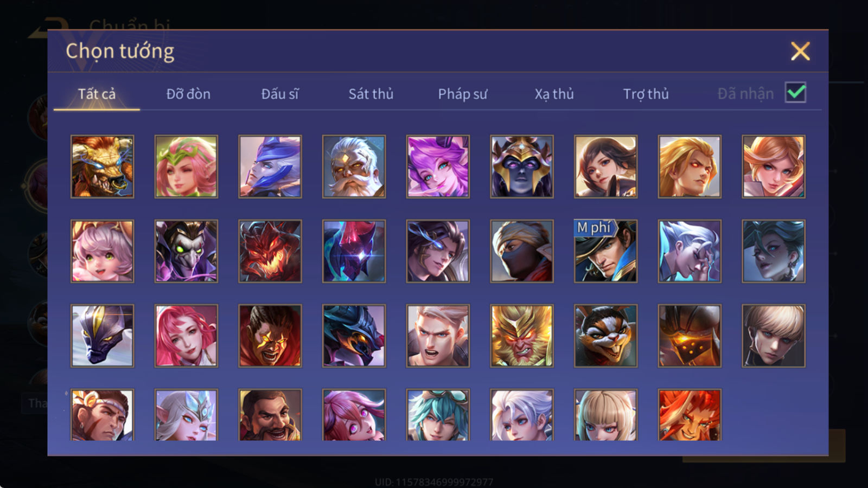Screen dimensions: 868x488
Task: Filter heroes by Sát thủ
Action: pyautogui.click(x=371, y=94)
